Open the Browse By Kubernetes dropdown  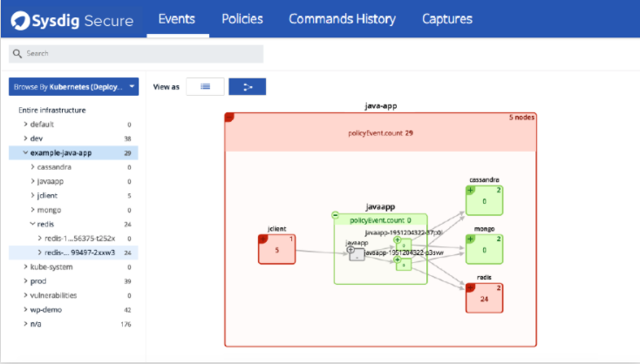pos(74,86)
